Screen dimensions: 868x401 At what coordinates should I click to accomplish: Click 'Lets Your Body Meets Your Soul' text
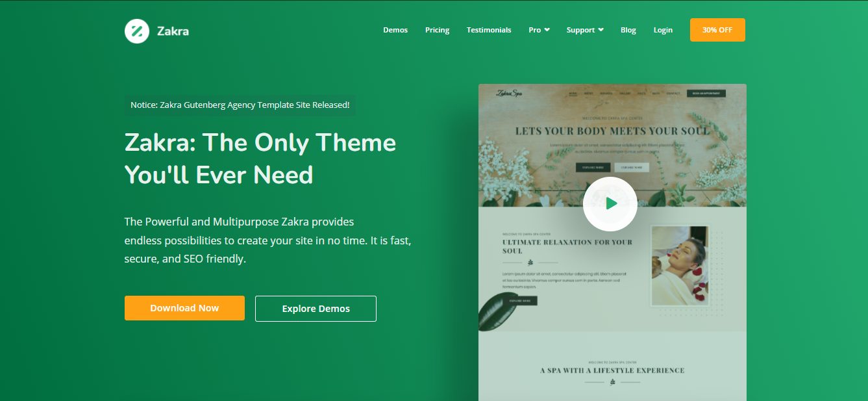(612, 131)
